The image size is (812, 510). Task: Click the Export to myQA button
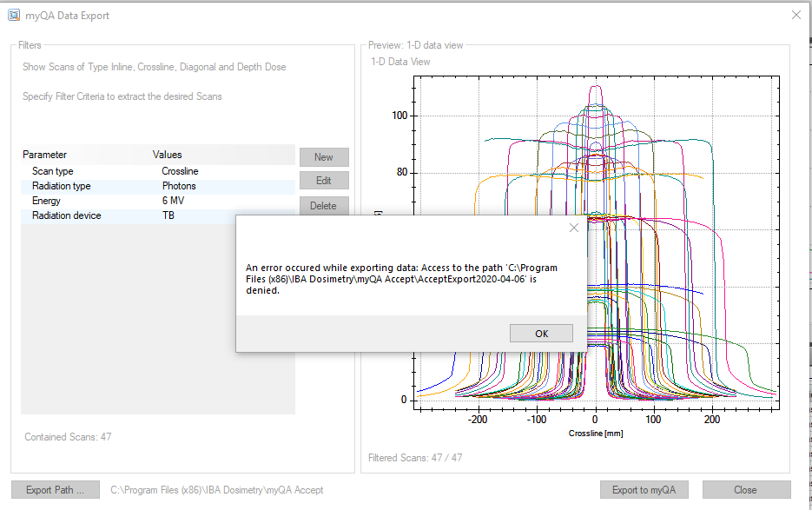click(644, 490)
